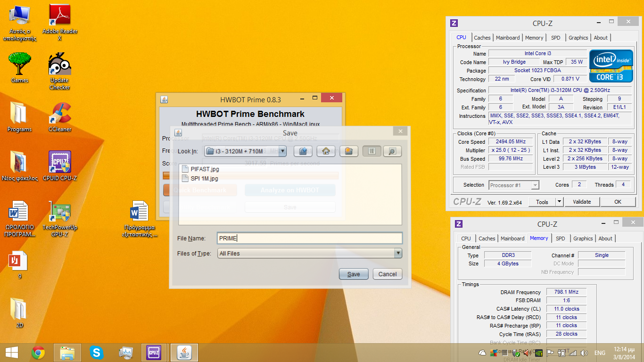This screenshot has width=644, height=362.
Task: Expand the Tools dropdown arrow in CPU-Z
Action: (x=559, y=202)
